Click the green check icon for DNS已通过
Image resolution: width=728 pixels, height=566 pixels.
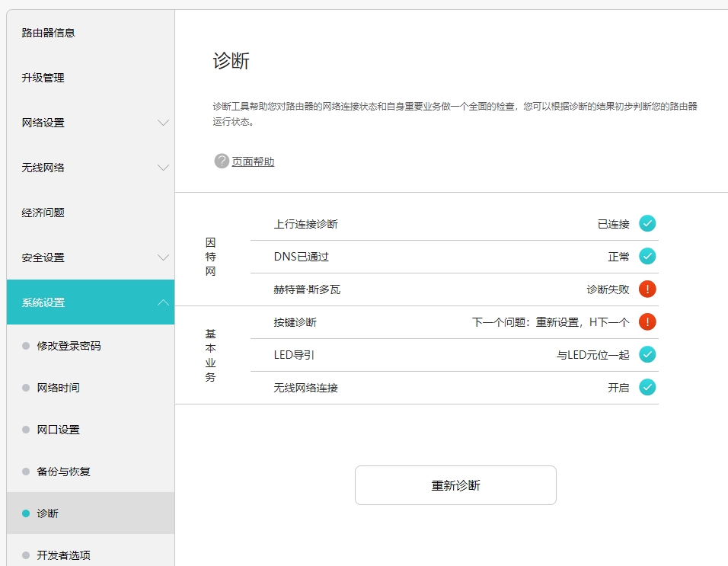point(647,256)
